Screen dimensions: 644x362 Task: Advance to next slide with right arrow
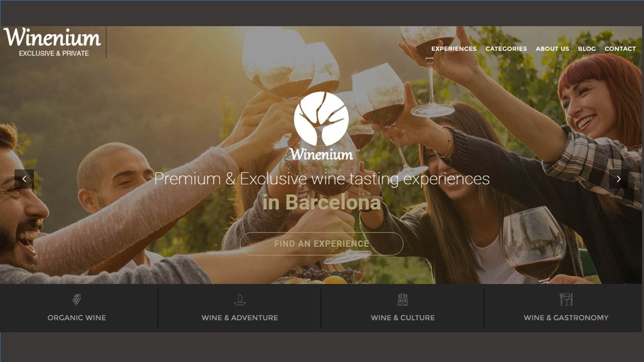(x=618, y=179)
